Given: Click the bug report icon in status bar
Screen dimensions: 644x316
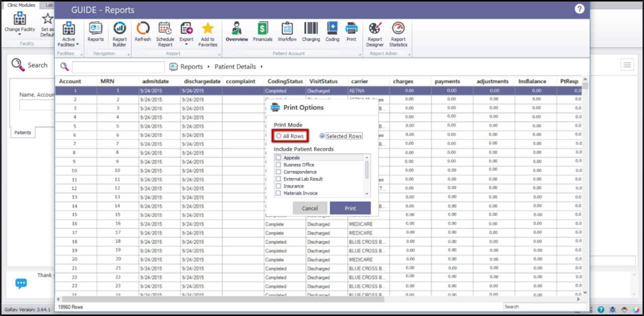Looking at the screenshot, I should (612, 310).
